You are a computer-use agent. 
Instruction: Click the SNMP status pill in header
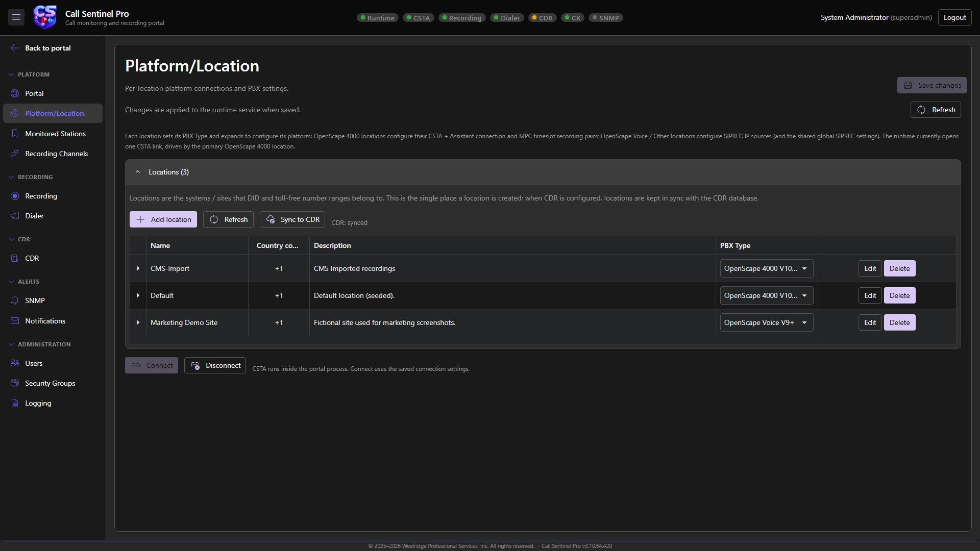click(605, 18)
